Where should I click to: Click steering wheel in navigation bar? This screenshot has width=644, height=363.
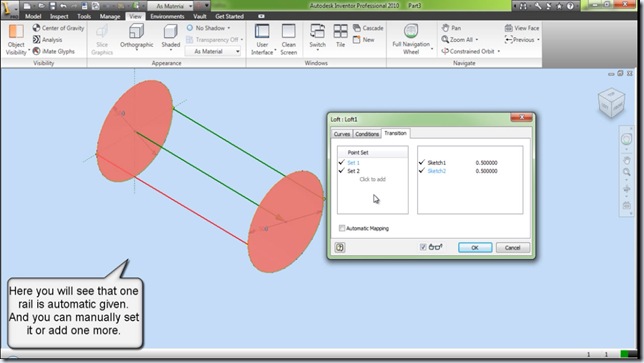pyautogui.click(x=626, y=139)
